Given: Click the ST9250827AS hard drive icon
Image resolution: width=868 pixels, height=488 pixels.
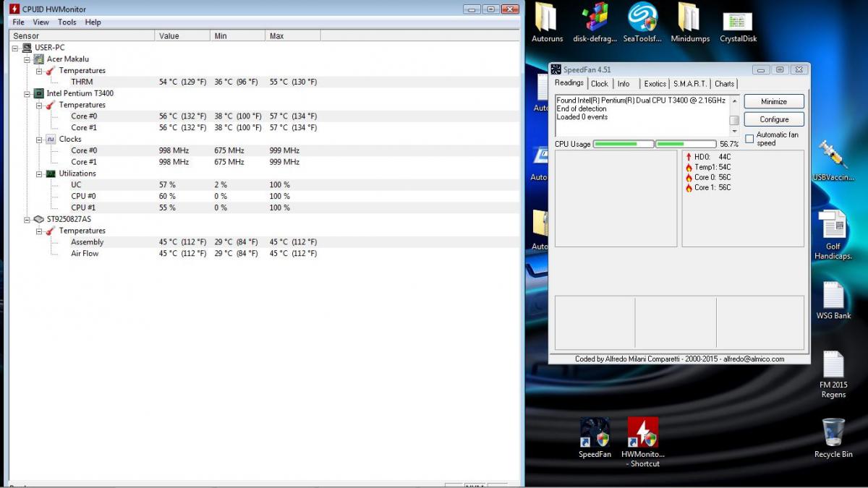Looking at the screenshot, I should [x=39, y=219].
